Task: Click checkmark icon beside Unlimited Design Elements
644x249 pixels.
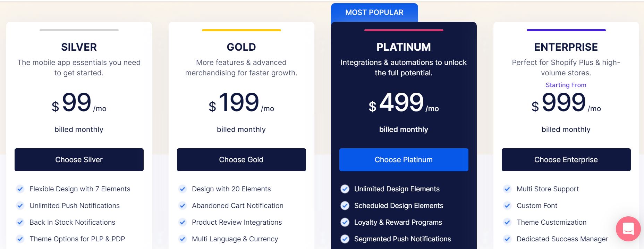Action: tap(345, 189)
